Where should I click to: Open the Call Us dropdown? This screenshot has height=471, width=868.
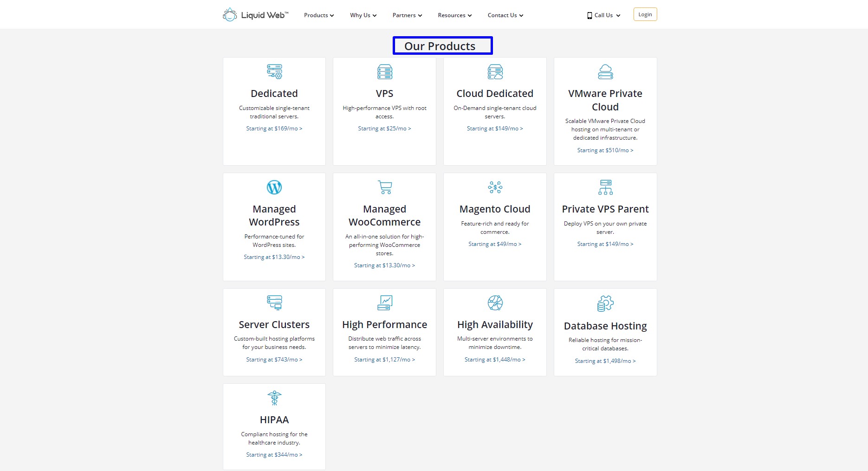pyautogui.click(x=604, y=15)
